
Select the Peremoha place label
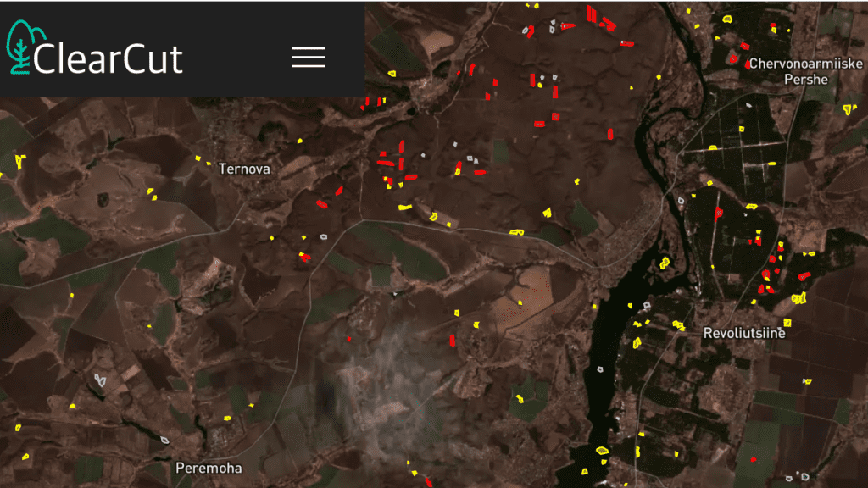[209, 468]
